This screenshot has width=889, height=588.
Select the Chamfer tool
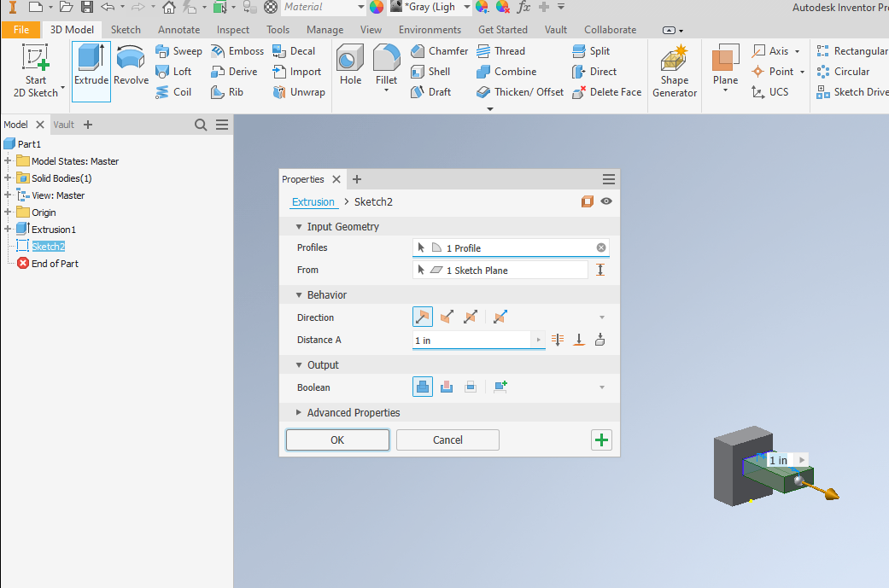439,50
